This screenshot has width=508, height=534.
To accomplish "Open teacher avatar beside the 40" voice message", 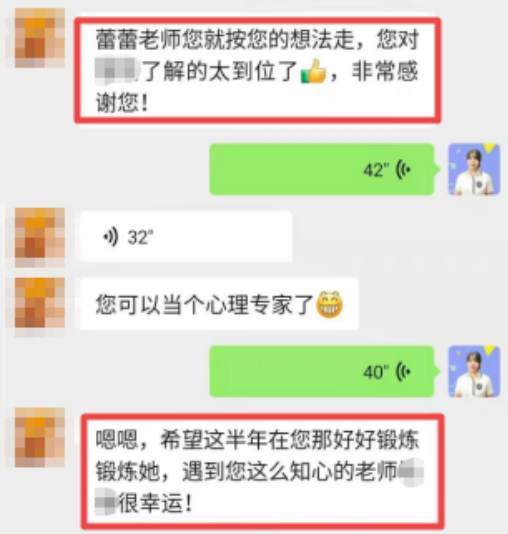I will (474, 371).
